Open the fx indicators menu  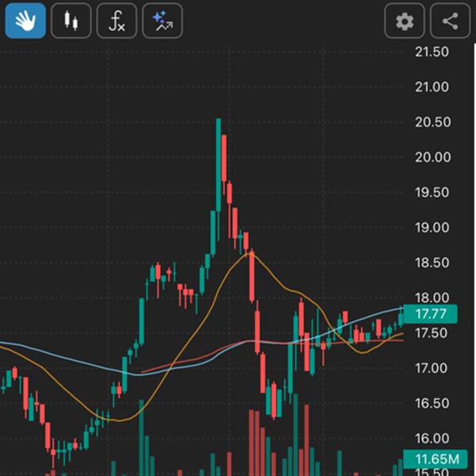point(117,21)
